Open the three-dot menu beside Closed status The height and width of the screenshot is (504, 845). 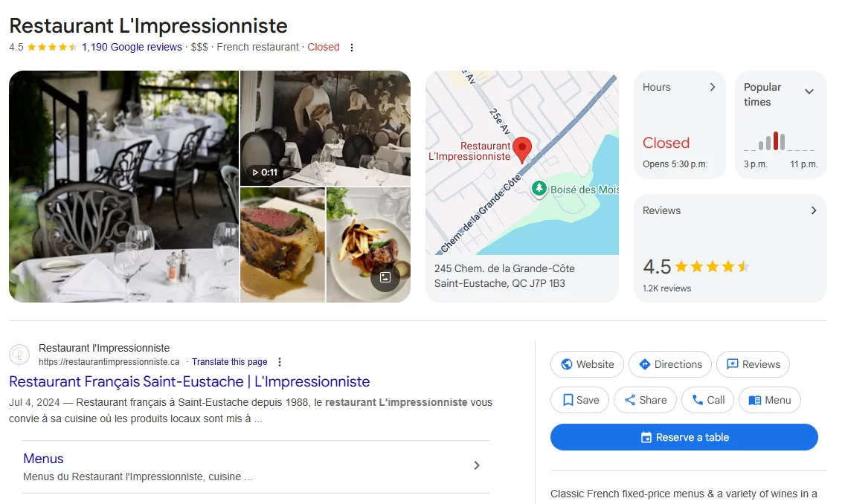(352, 48)
